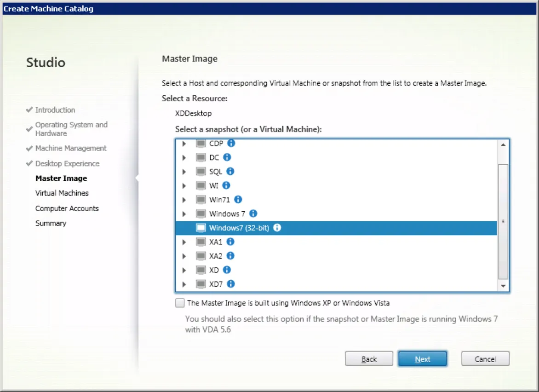Expand the Windows 7 node
Screen dimensions: 539x392
[x=184, y=214]
